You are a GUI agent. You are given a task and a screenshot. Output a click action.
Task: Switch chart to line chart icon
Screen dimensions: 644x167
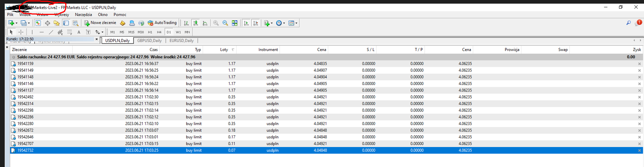205,23
